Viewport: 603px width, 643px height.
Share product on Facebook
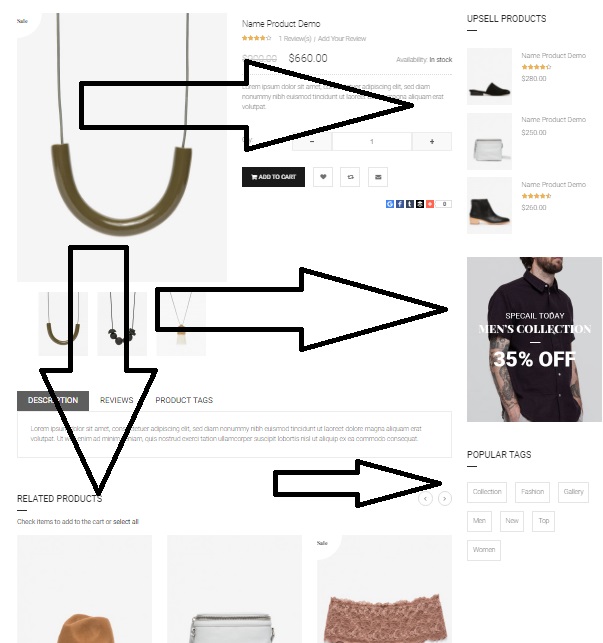point(400,204)
